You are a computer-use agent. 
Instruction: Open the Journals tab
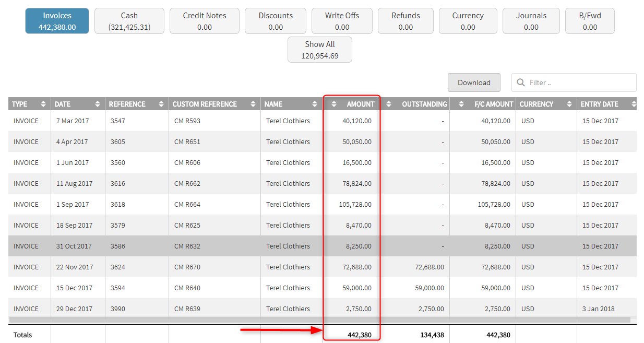coord(531,21)
